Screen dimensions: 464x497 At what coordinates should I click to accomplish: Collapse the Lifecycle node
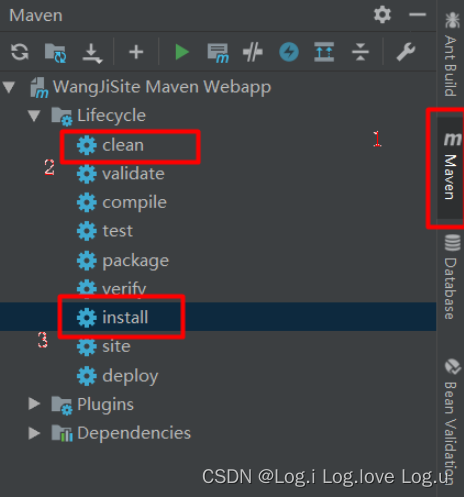click(34, 116)
